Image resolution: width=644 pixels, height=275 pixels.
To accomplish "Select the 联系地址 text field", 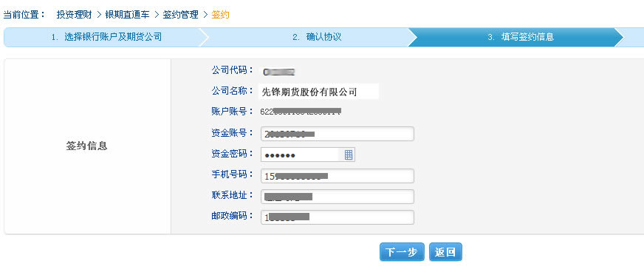I will [338, 197].
